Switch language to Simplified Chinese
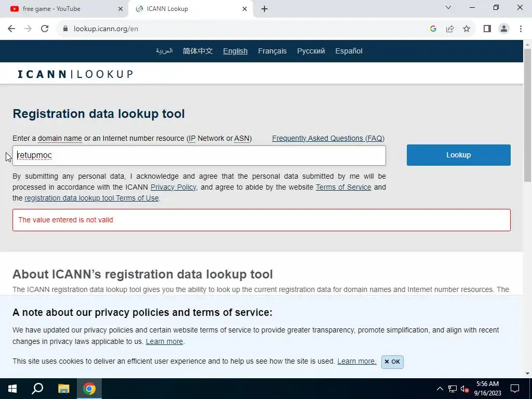 198,51
